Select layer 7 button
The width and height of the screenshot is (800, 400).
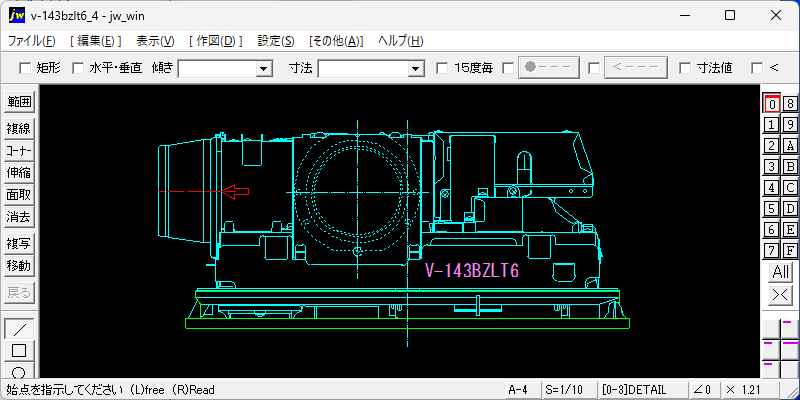[772, 251]
